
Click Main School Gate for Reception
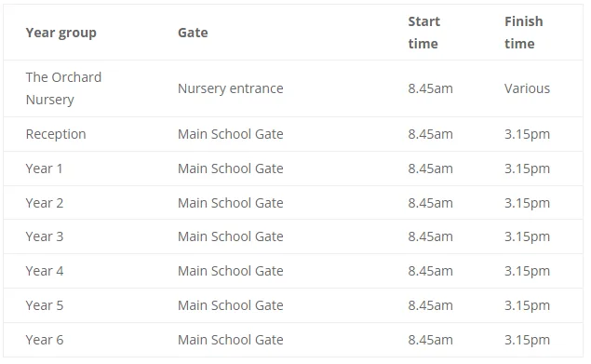click(230, 134)
